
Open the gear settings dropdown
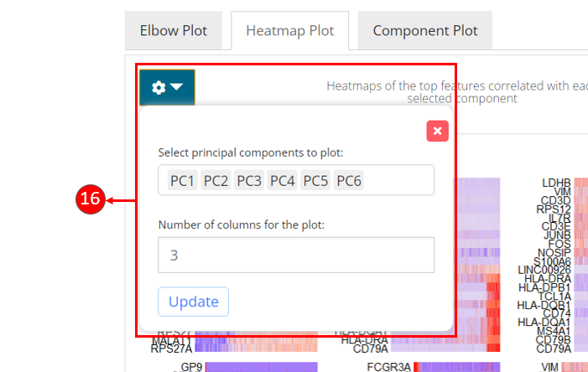tap(167, 87)
